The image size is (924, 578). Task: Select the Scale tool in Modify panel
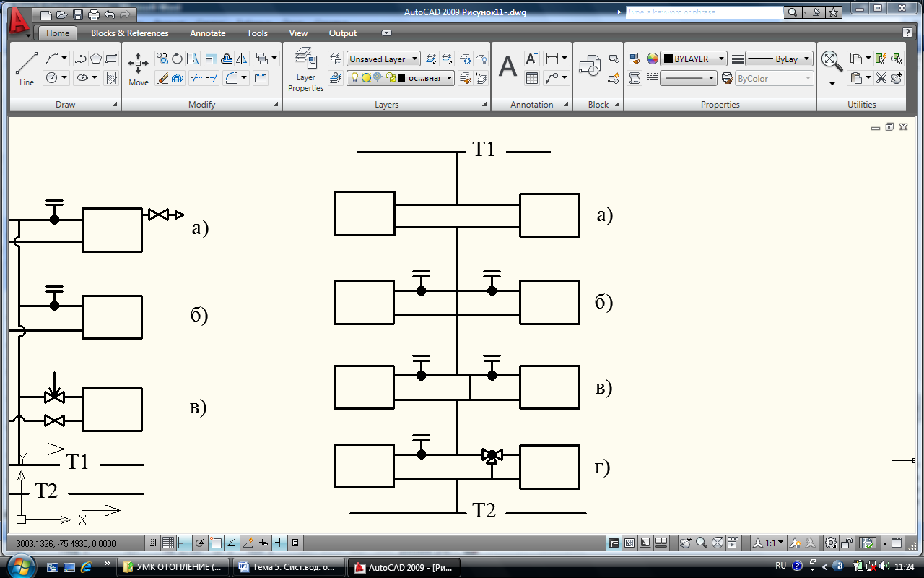point(212,59)
